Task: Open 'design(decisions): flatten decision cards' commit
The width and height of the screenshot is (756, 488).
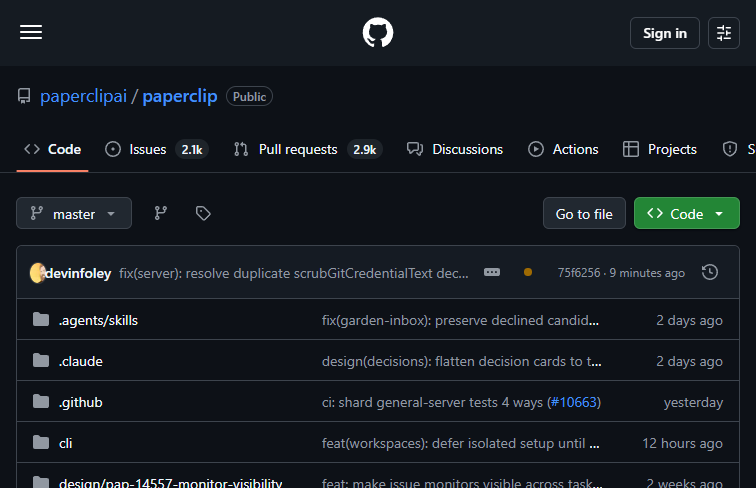Action: [461, 361]
